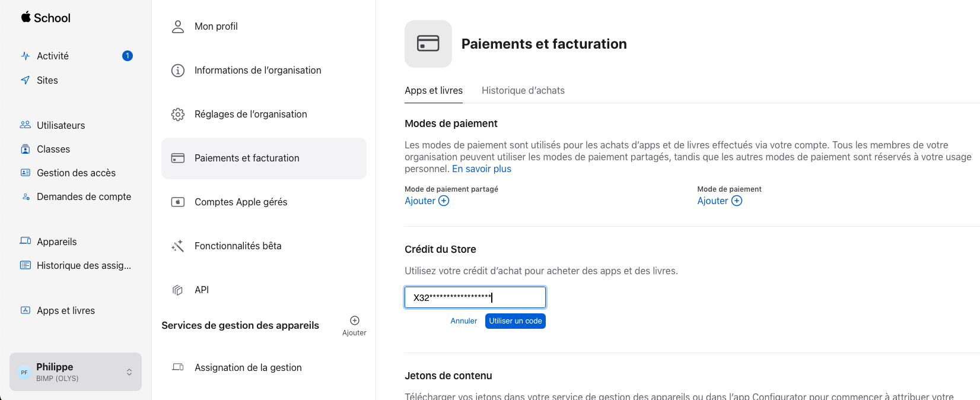
Task: Click the Réglages de l'organisation gear icon
Action: [x=178, y=114]
